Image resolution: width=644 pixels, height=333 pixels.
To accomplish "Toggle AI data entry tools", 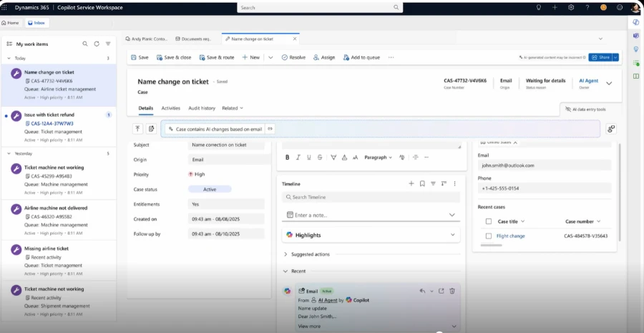I will [x=585, y=109].
